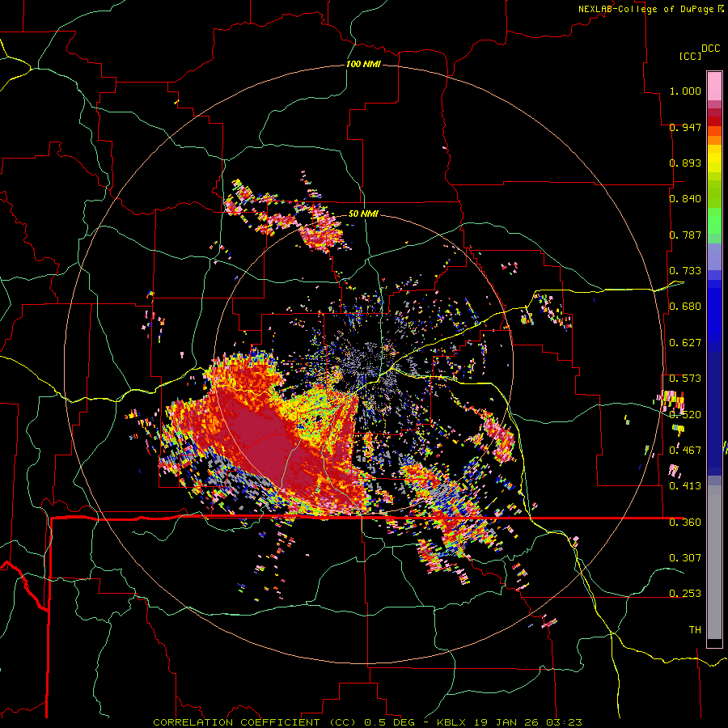
Task: Click the 0.680 scale value
Action: (685, 306)
